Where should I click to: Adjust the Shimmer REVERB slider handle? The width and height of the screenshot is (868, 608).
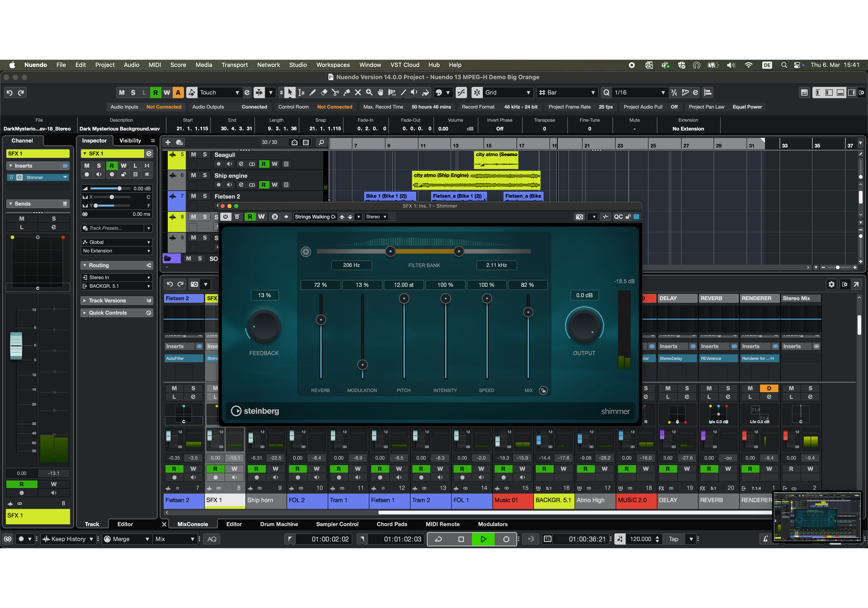coord(321,320)
